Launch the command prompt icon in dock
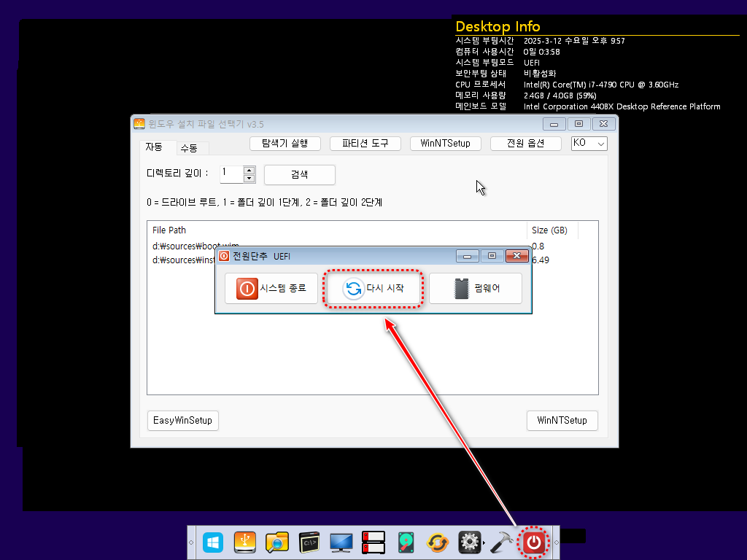Viewport: 747px width, 560px height. coord(309,542)
